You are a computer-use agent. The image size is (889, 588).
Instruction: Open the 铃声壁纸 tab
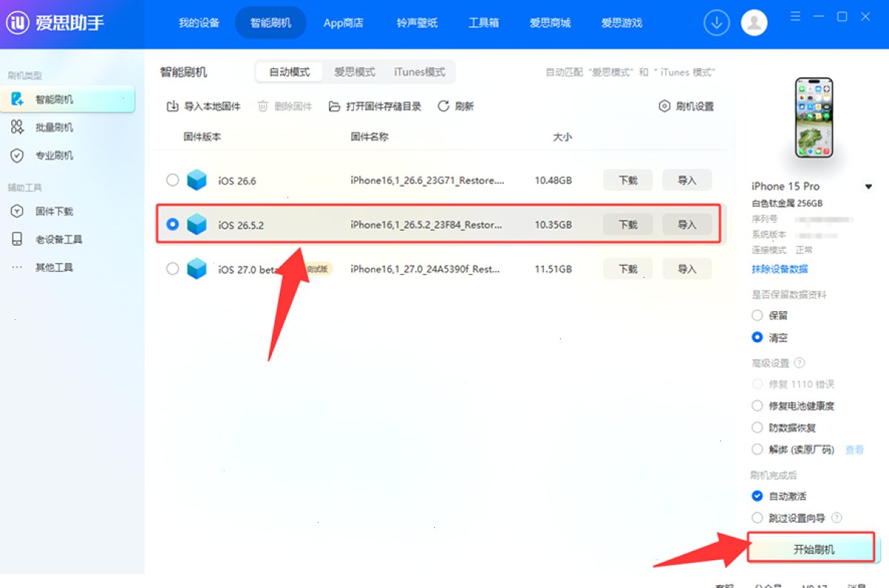click(x=417, y=23)
